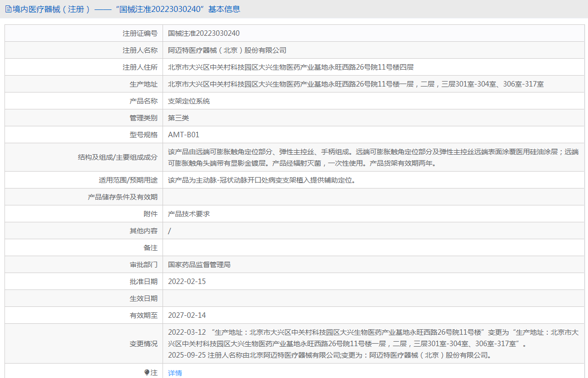Click the product name 支架定位系统
Viewport: 588px width, 378px height.
pyautogui.click(x=189, y=101)
